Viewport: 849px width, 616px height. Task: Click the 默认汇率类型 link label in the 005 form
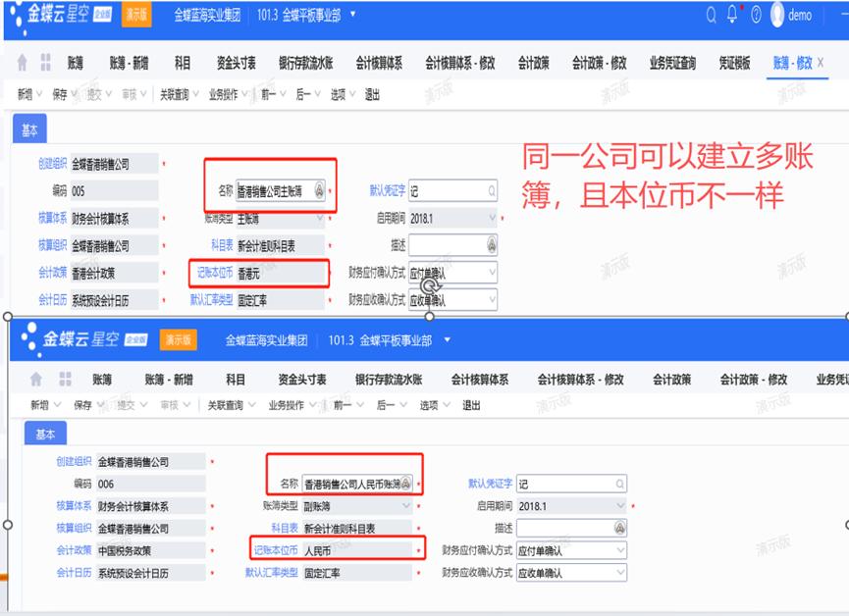[211, 299]
